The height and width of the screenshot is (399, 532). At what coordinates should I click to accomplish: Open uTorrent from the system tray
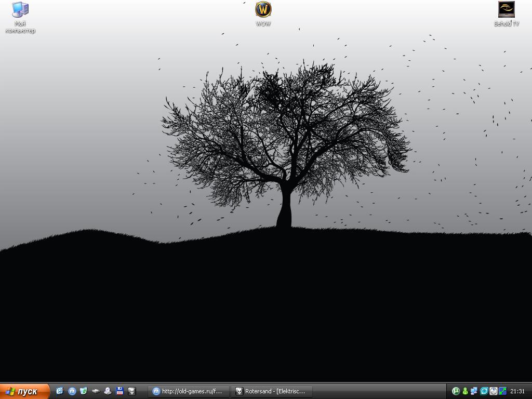(456, 391)
